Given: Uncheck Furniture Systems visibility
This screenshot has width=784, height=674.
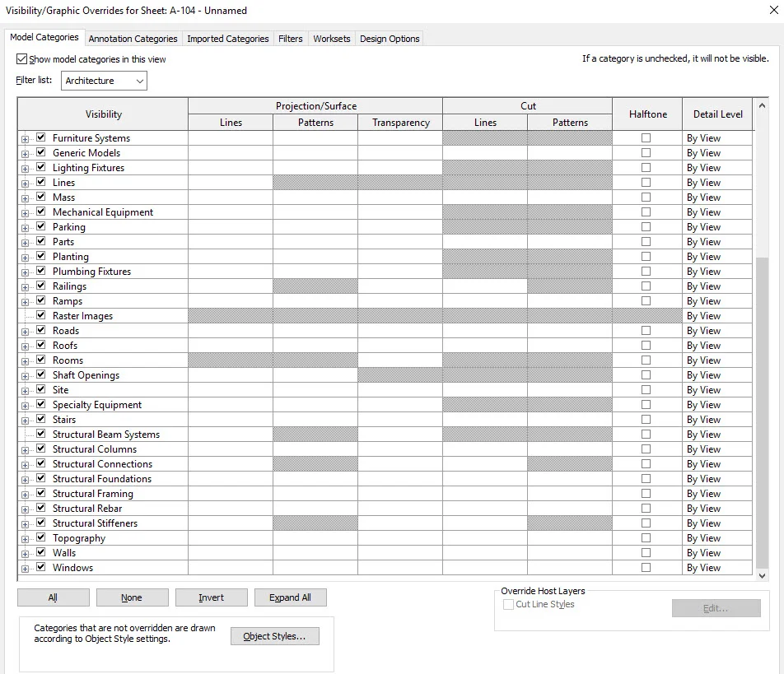Looking at the screenshot, I should 41,137.
